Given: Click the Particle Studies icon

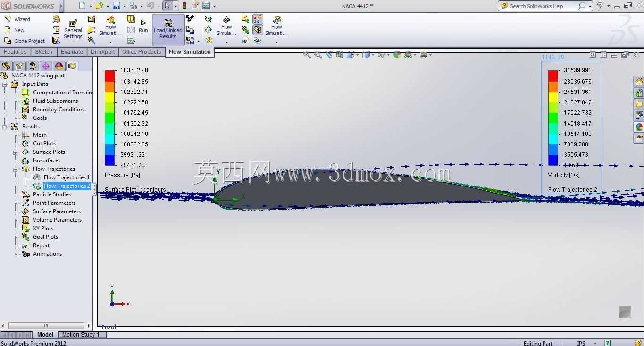Looking at the screenshot, I should coord(25,194).
